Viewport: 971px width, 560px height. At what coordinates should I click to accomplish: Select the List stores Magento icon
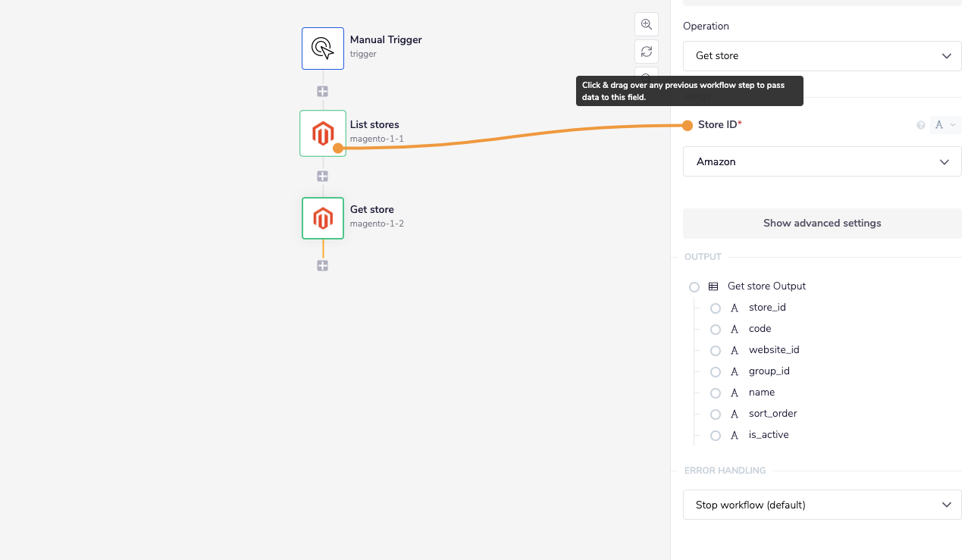coord(322,133)
